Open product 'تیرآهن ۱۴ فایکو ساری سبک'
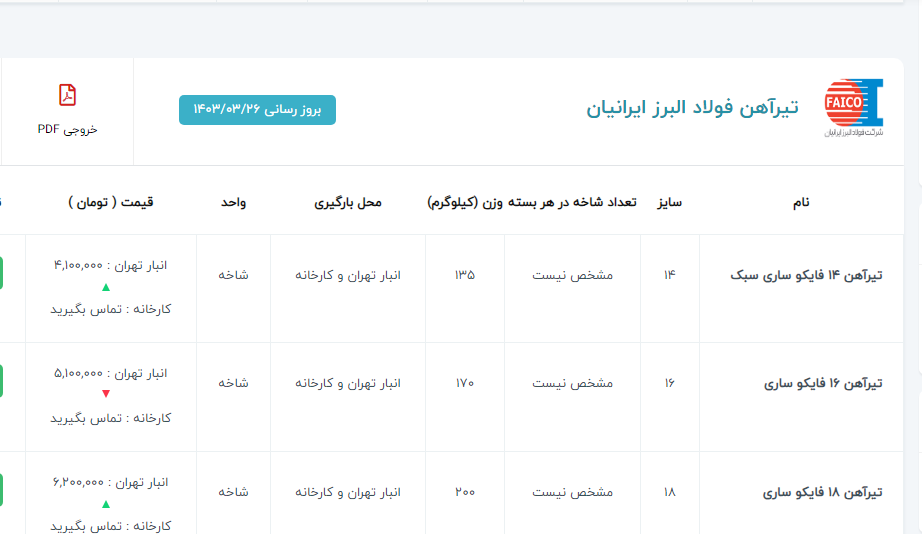The width and height of the screenshot is (922, 534). (x=809, y=275)
